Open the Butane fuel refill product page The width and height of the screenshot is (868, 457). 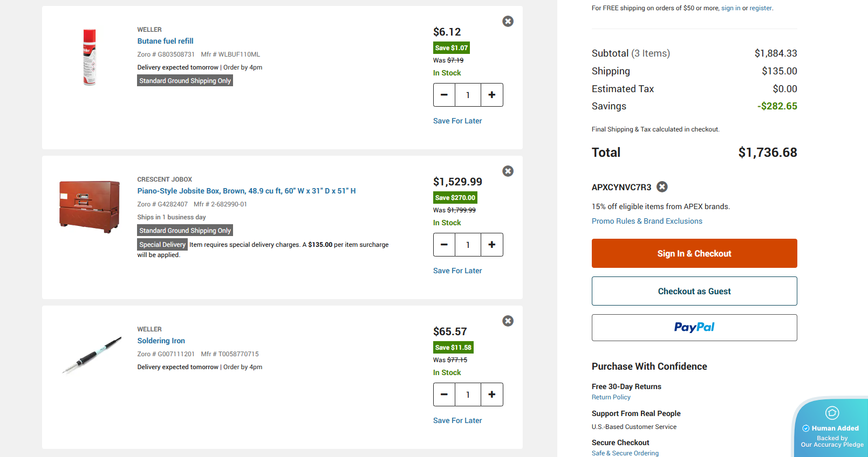click(165, 41)
